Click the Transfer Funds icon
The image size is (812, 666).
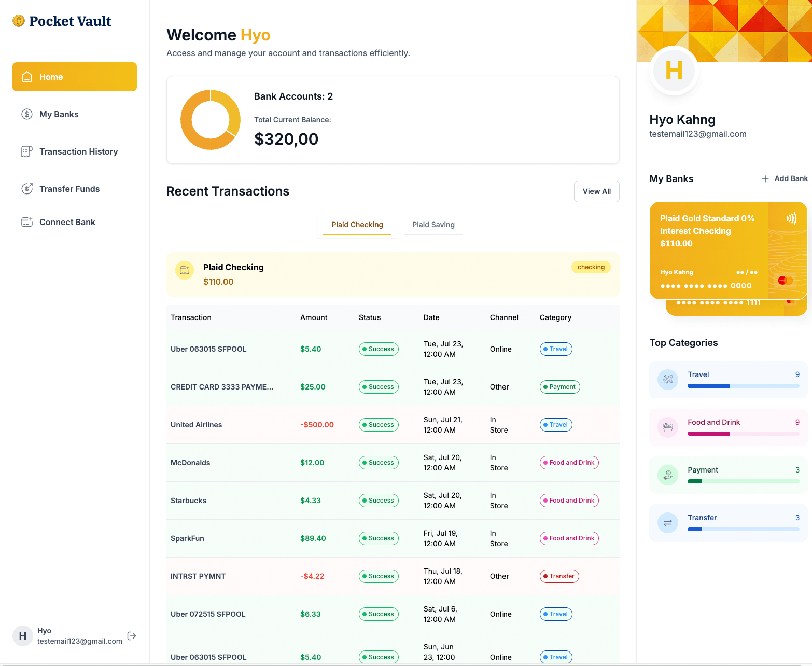click(x=27, y=189)
